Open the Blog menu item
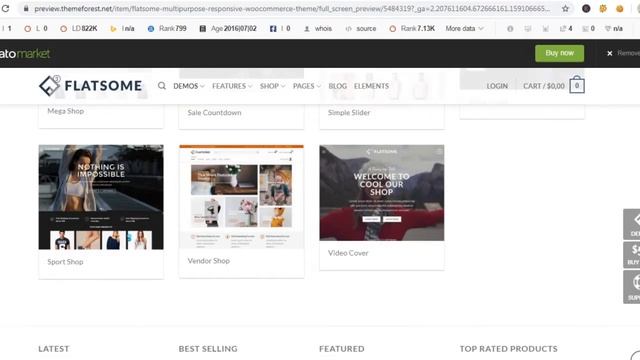The width and height of the screenshot is (640, 360). 338,86
